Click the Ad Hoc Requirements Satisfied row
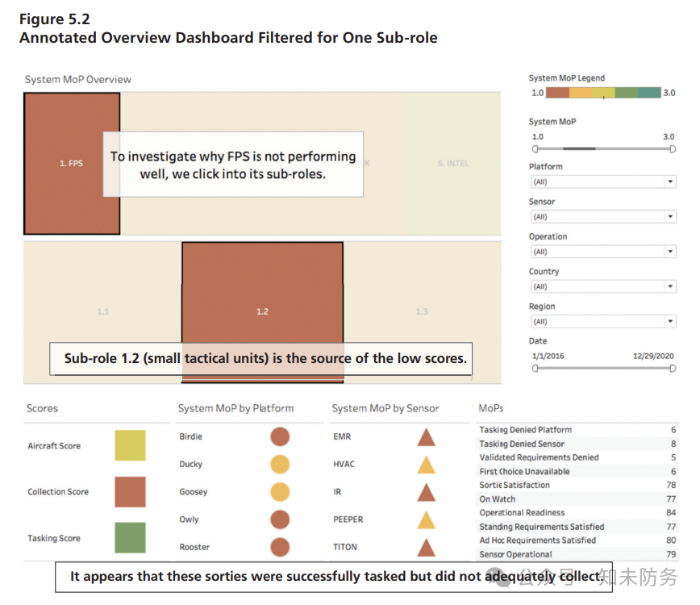 click(x=577, y=540)
